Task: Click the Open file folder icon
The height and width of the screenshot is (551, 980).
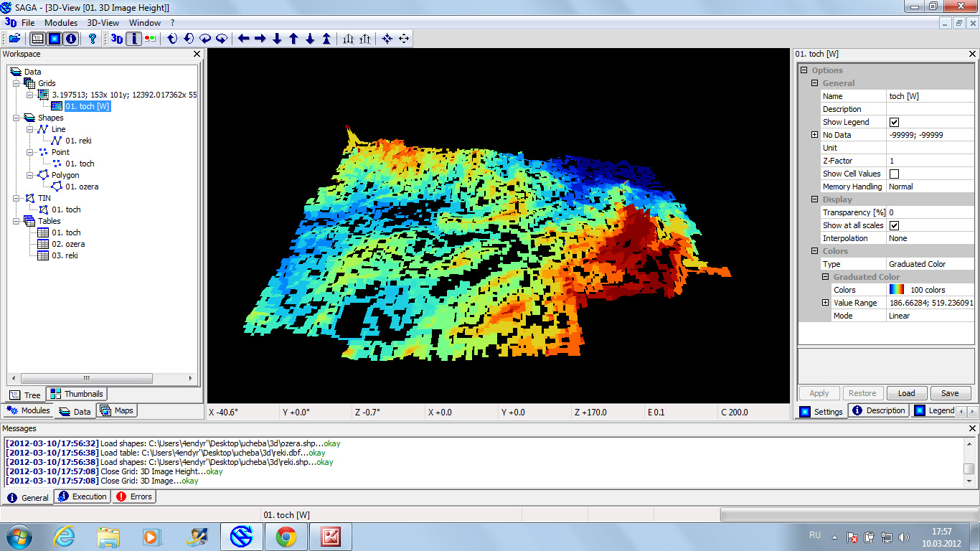Action: pyautogui.click(x=14, y=39)
